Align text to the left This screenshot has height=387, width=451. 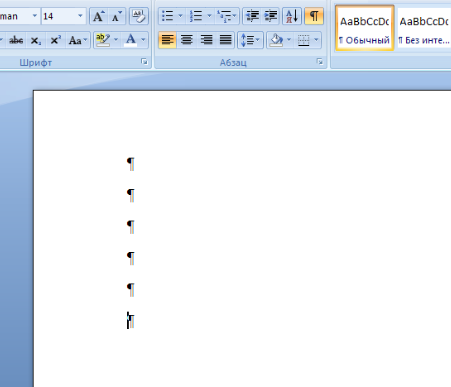[167, 40]
